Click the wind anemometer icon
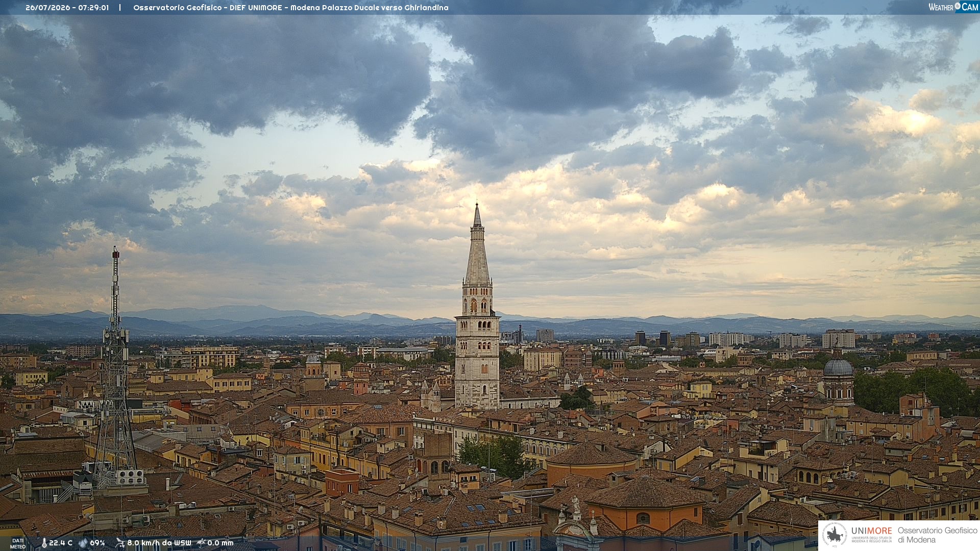This screenshot has height=551, width=980. pyautogui.click(x=120, y=543)
